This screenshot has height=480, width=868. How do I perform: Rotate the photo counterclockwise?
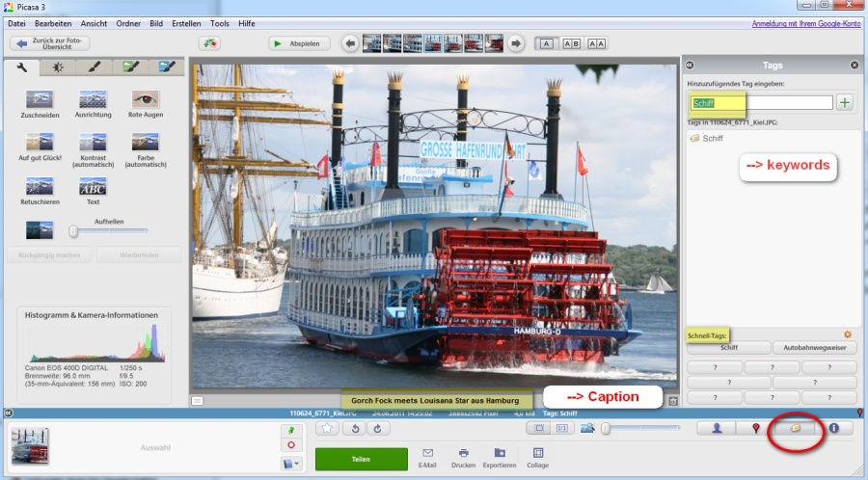point(355,428)
